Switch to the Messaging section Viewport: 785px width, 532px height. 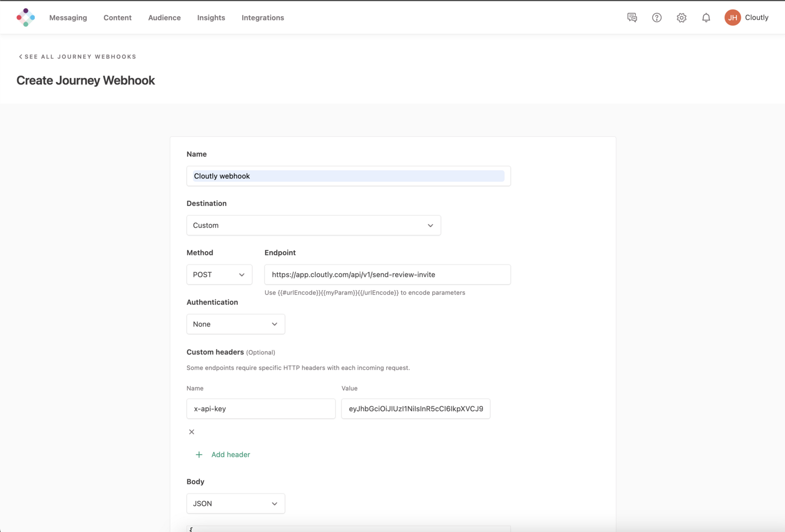[68, 18]
